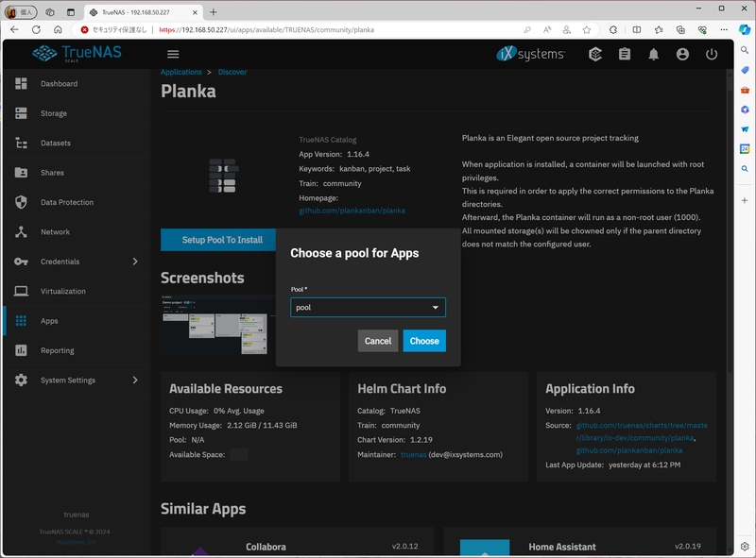Open the Applications breadcrumb link
Image resolution: width=756 pixels, height=558 pixels.
tap(181, 72)
